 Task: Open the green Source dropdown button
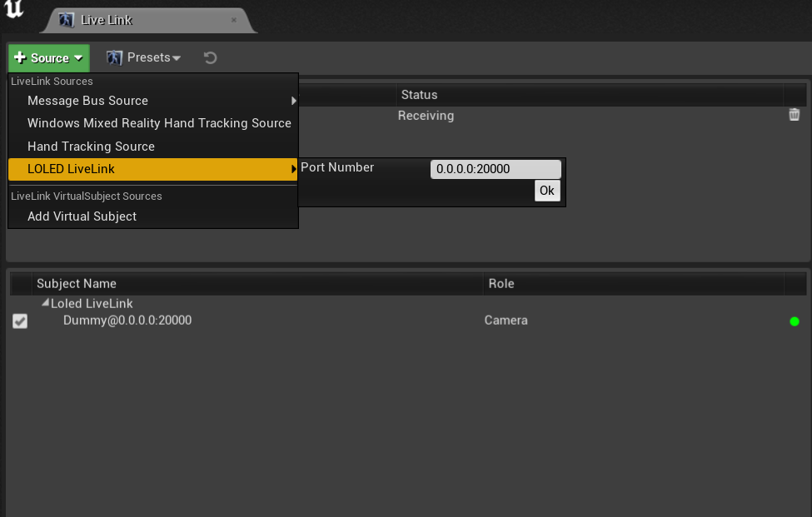49,58
